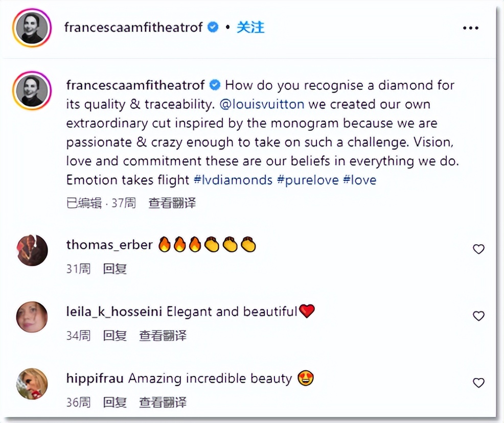Screen dimensions: 504x423
Task: Click the verified badge in the caption
Action: tap(214, 85)
